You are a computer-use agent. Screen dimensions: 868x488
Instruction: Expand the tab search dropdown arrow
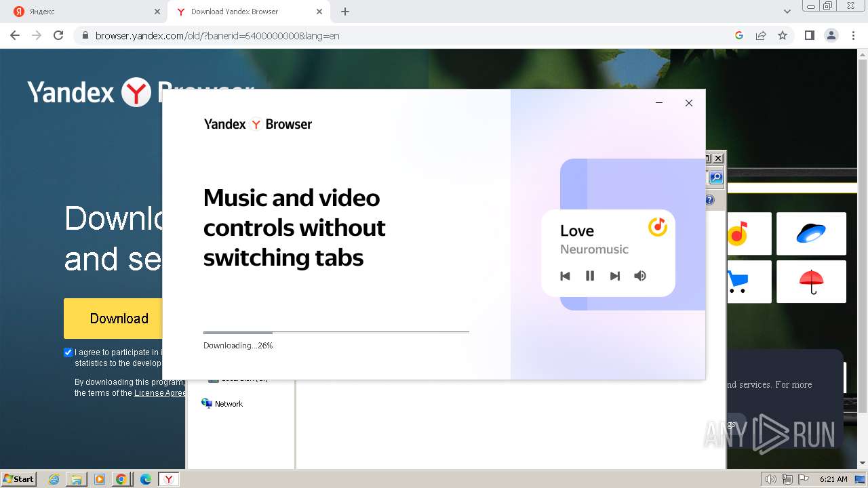787,12
